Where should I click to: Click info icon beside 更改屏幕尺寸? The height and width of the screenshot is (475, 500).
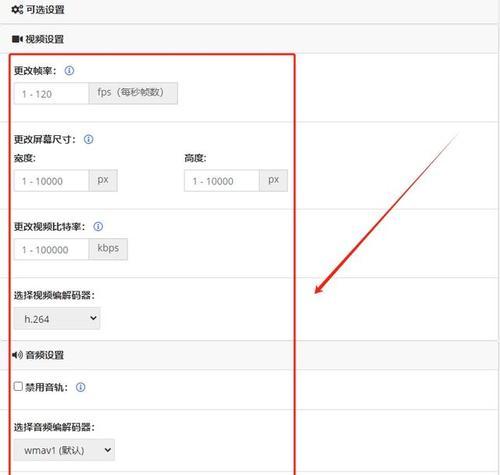88,139
